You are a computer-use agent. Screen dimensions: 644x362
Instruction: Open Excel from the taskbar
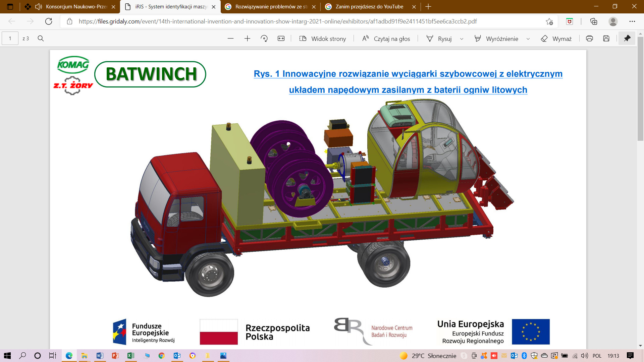130,356
